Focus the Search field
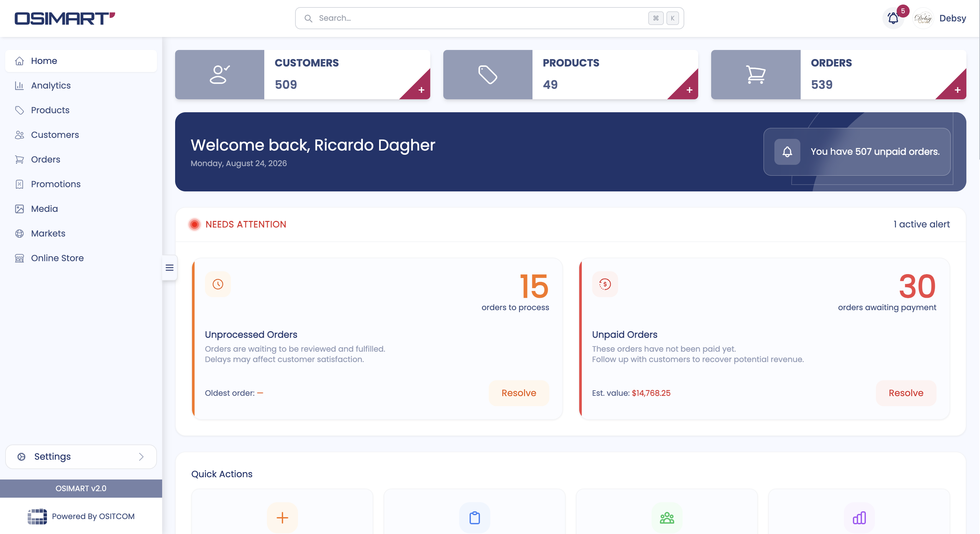This screenshot has width=980, height=534. (489, 18)
